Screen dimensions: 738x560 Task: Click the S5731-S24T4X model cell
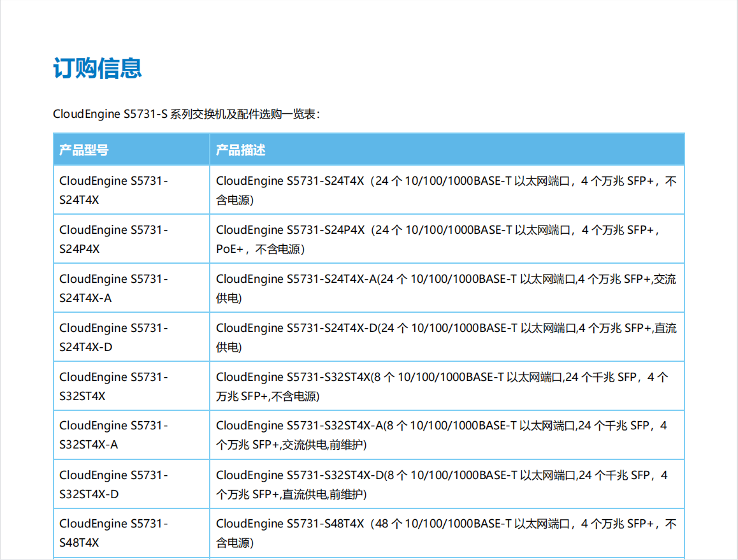click(113, 190)
